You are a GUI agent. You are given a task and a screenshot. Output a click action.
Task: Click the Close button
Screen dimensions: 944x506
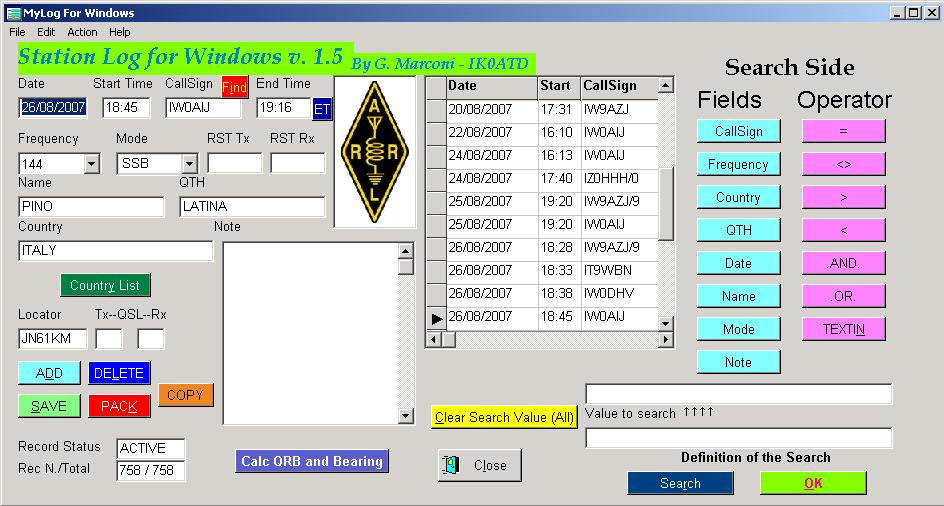(480, 465)
